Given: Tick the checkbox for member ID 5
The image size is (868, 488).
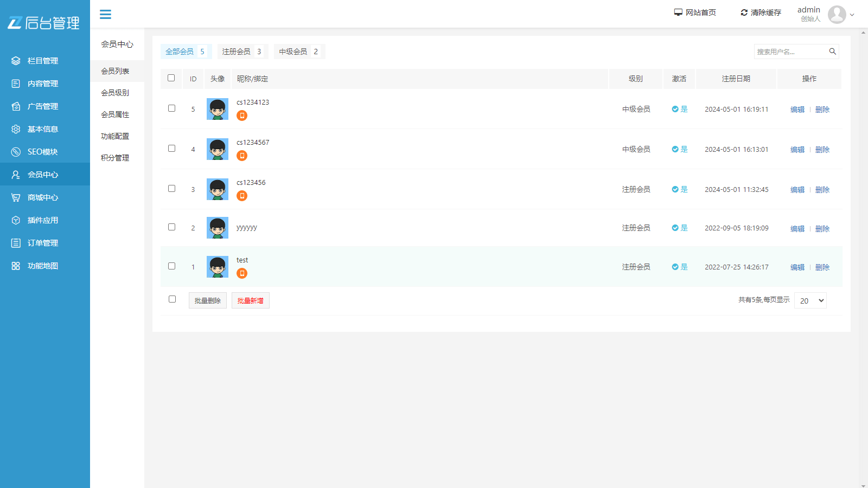Looking at the screenshot, I should pyautogui.click(x=171, y=108).
